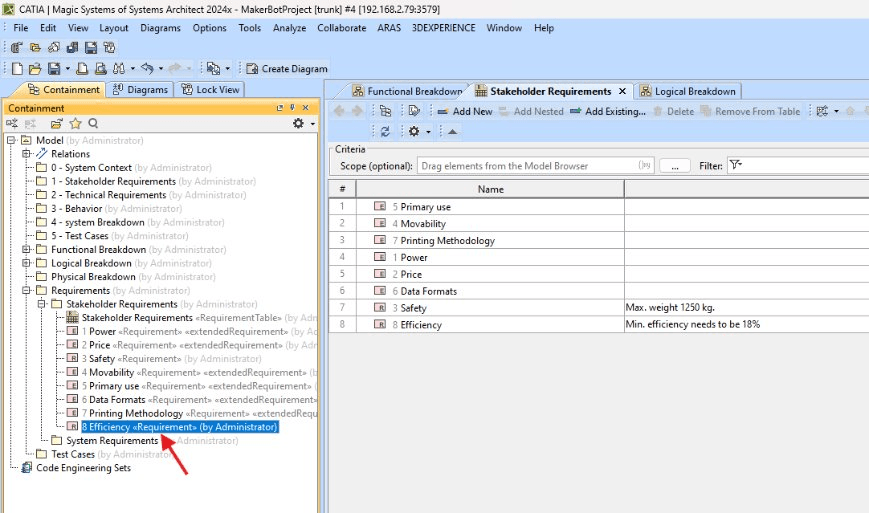
Task: Select Code Engineering Sets node
Action: coord(83,468)
